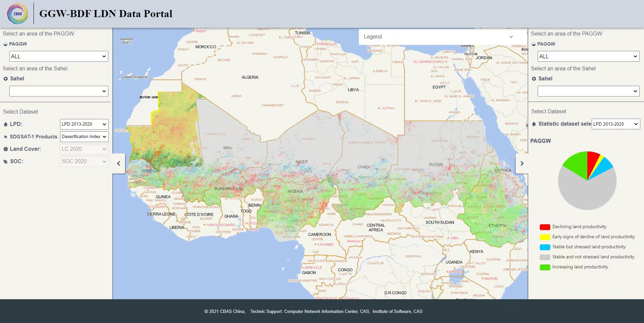Click the Sahel gear icon in left panel
Image resolution: width=644 pixels, height=323 pixels.
pyautogui.click(x=6, y=79)
